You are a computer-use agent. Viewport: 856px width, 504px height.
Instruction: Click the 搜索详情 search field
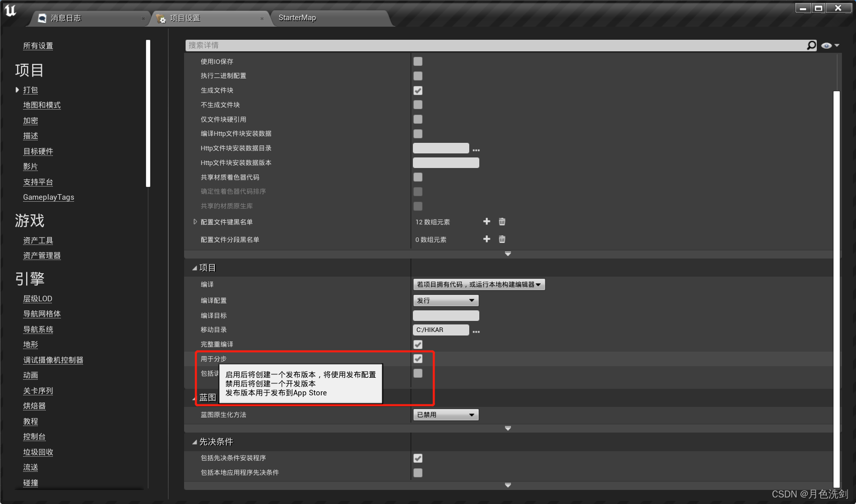pos(496,45)
